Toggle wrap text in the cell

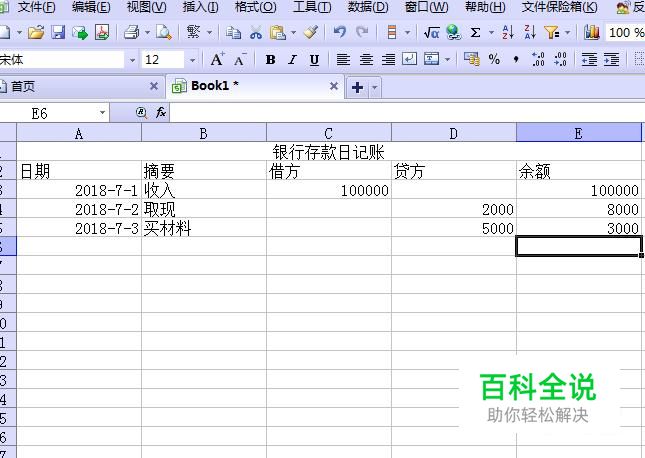coord(409,60)
